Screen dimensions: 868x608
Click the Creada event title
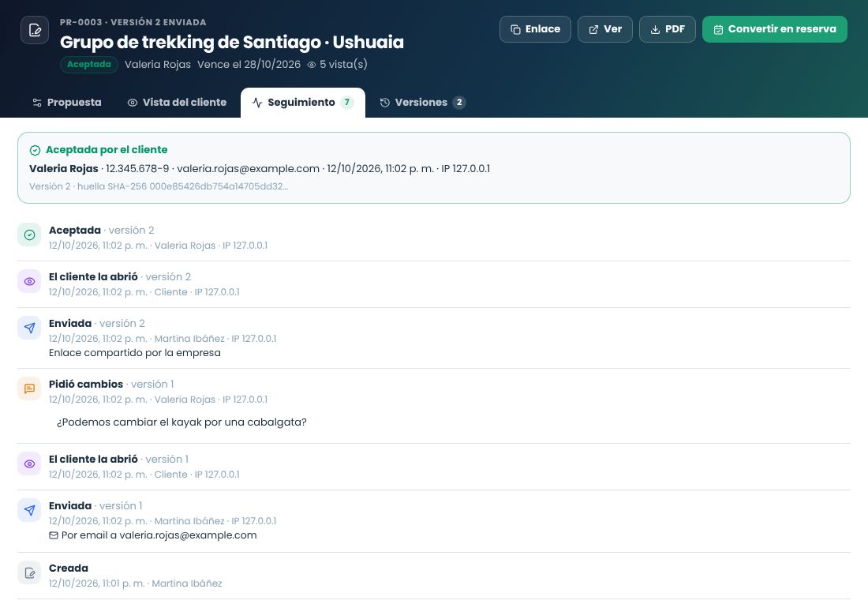pyautogui.click(x=69, y=569)
